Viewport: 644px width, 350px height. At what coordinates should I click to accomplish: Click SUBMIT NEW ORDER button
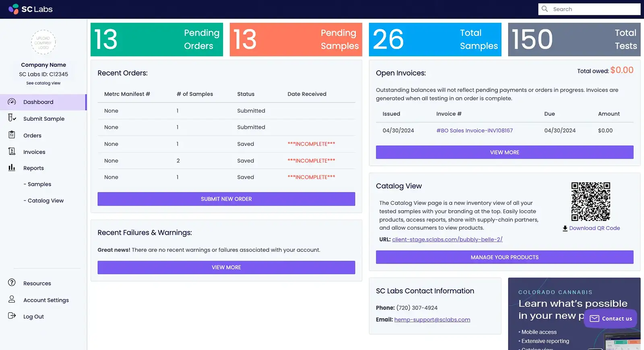[226, 199]
